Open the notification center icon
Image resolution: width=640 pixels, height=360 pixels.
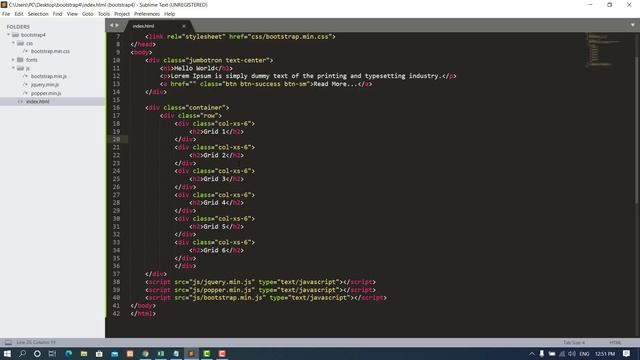point(627,353)
